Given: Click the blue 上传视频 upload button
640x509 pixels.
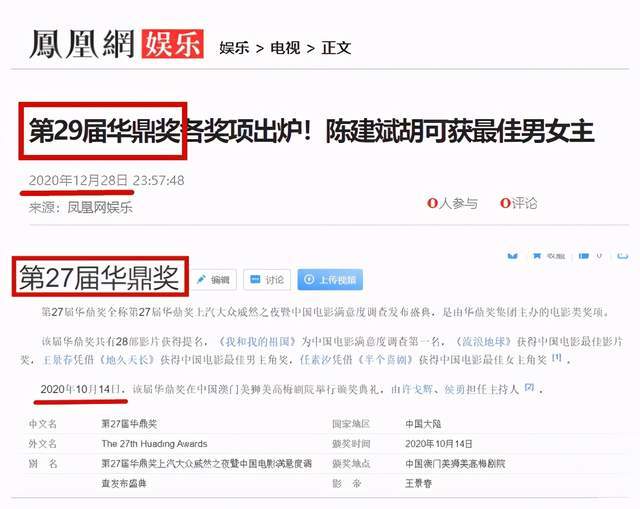Looking at the screenshot, I should click(330, 280).
